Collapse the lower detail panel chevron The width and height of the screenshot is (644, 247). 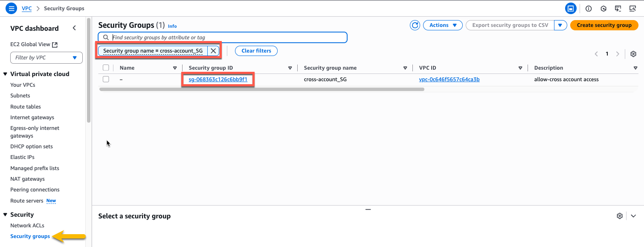point(633,216)
